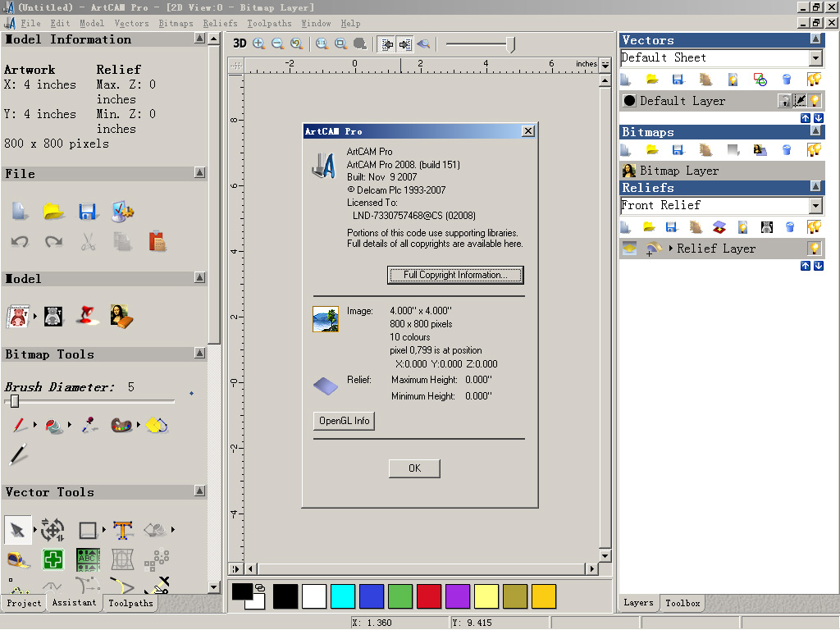Click the teddy bear icon in Reliefs toolbar
Screen dimensions: 840x630
point(767,228)
